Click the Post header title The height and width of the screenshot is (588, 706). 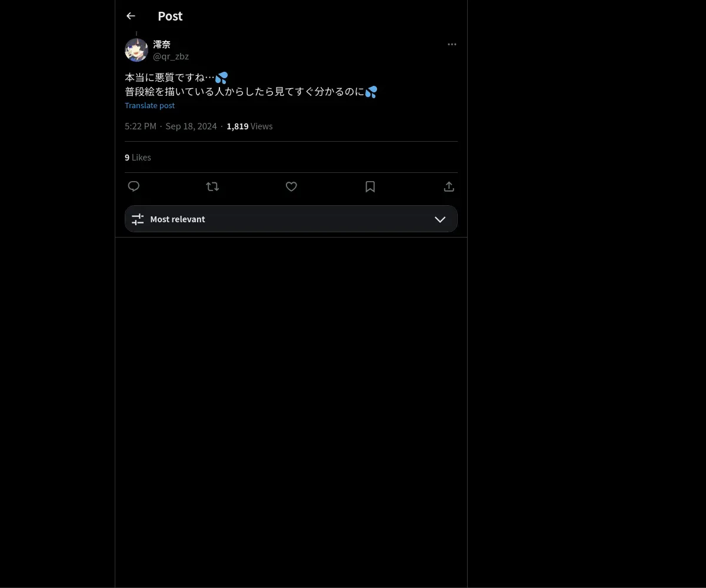click(x=170, y=16)
